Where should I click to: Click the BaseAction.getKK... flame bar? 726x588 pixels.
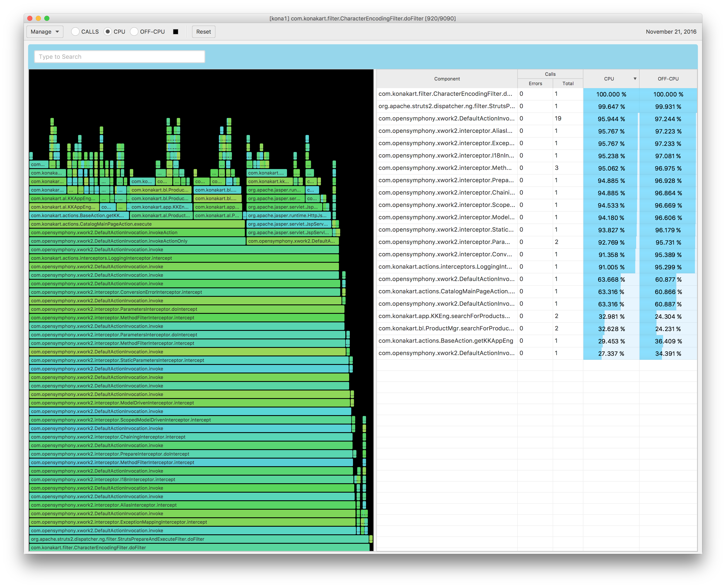coord(79,215)
